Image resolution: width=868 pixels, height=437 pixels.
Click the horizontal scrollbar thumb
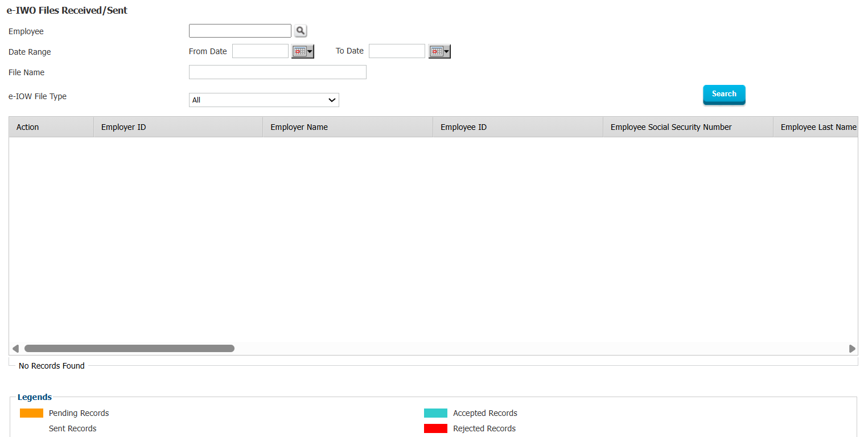pyautogui.click(x=129, y=348)
